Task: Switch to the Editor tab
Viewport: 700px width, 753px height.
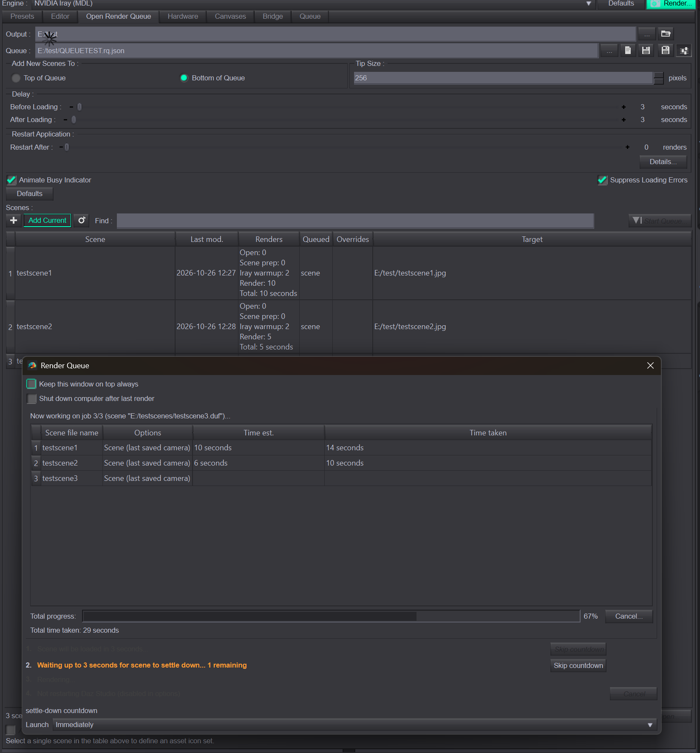Action: point(60,17)
